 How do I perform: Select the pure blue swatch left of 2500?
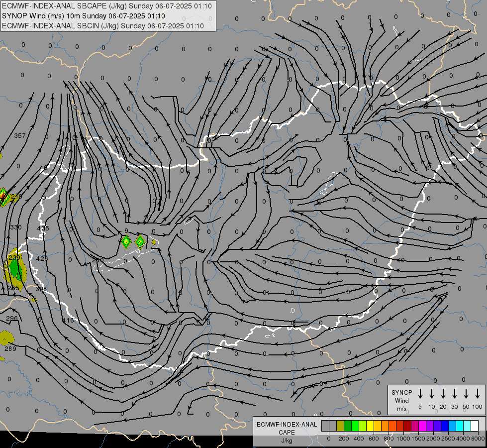point(444,426)
